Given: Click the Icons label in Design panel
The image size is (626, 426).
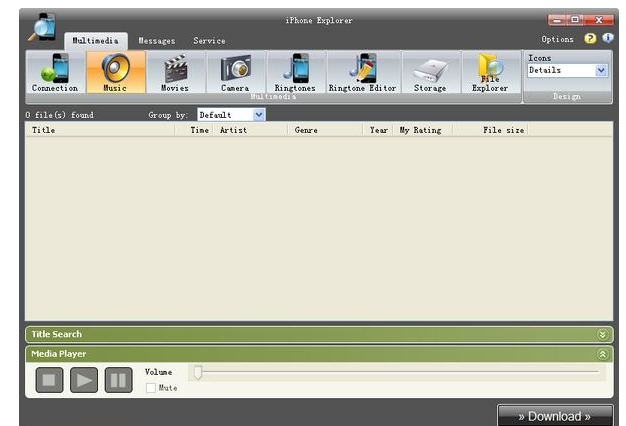Looking at the screenshot, I should coord(539,58).
